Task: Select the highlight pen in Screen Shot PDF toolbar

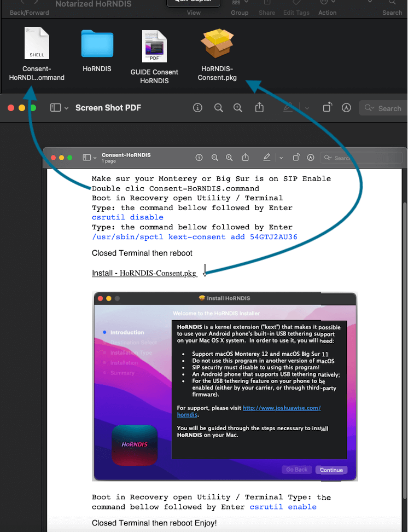Action: tap(288, 108)
